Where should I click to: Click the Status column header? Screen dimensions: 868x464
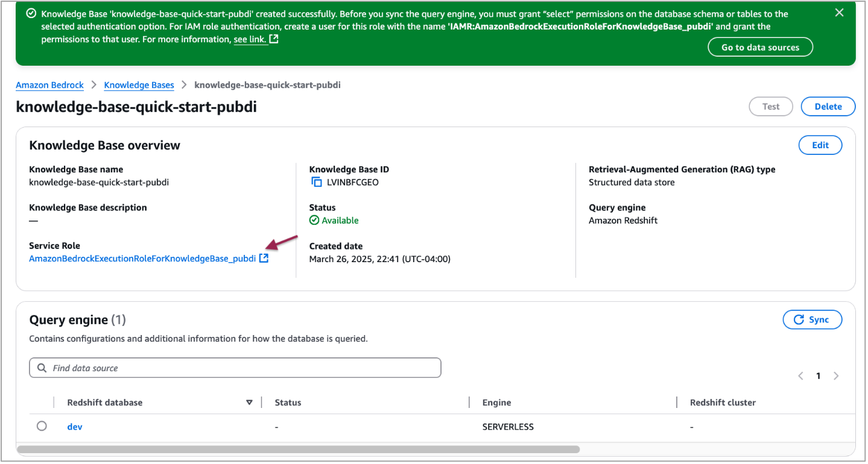pyautogui.click(x=288, y=403)
